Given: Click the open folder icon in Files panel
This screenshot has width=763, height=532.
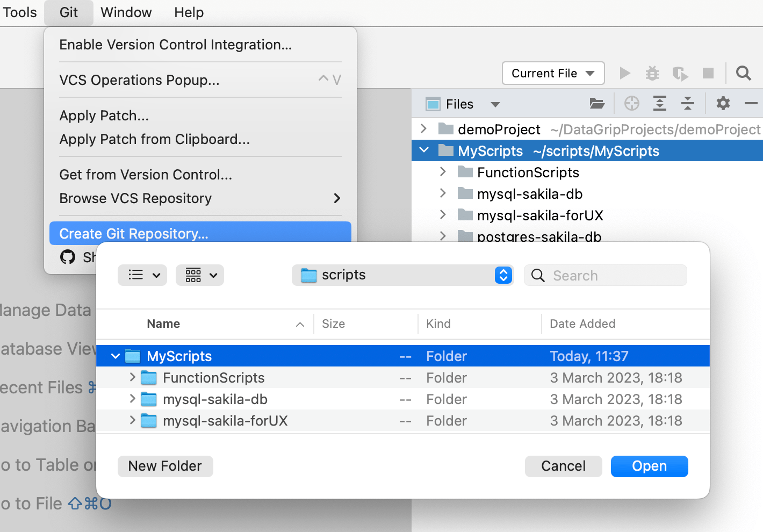Looking at the screenshot, I should (597, 103).
